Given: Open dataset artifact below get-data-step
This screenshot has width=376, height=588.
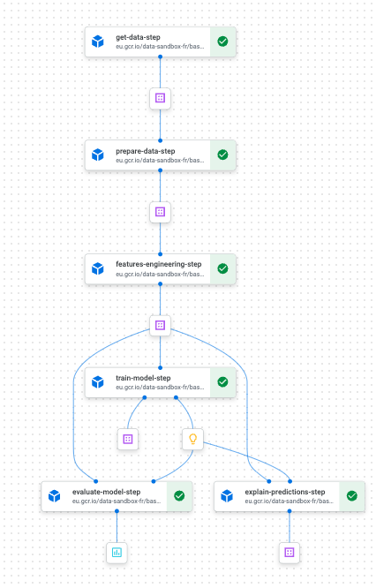Looking at the screenshot, I should [x=160, y=98].
